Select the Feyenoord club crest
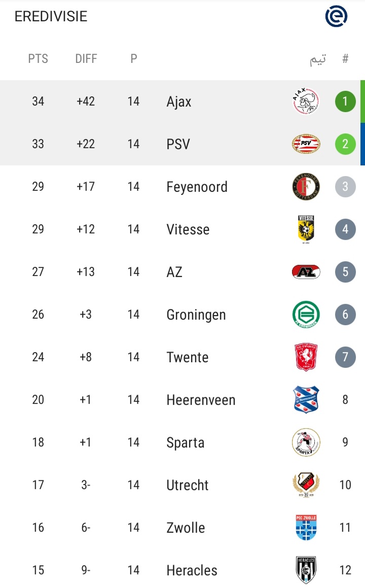Viewport: 365px width, 588px height. point(306,186)
